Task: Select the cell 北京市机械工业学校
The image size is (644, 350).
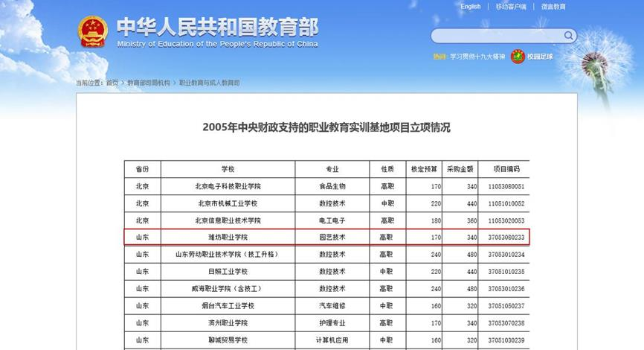Action: click(228, 203)
